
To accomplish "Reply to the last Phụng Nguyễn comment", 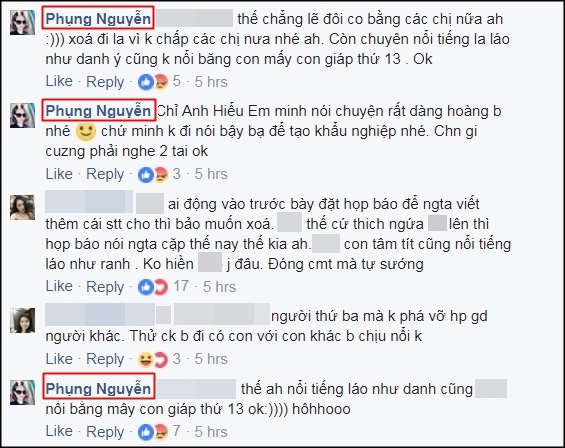I will pyautogui.click(x=105, y=432).
